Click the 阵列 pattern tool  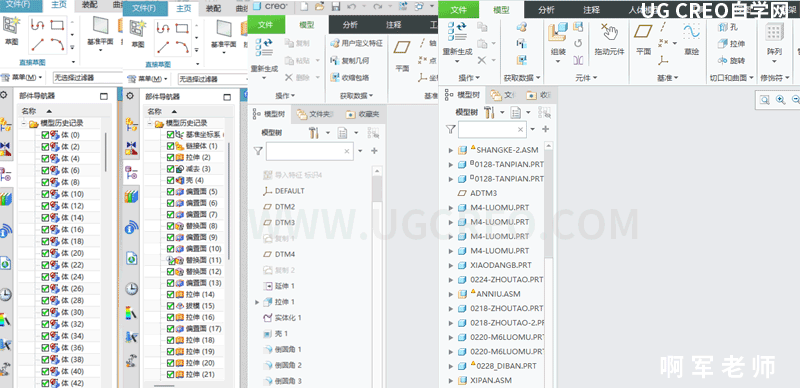(774, 42)
